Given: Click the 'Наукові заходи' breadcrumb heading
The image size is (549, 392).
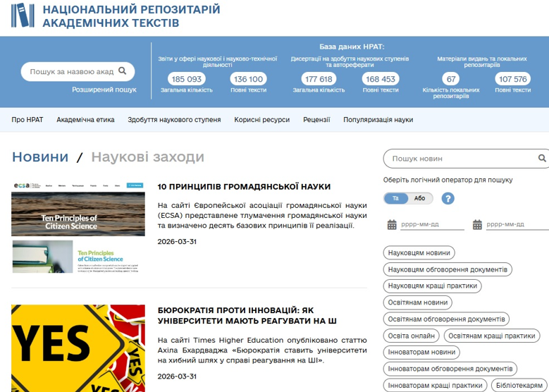Looking at the screenshot, I should pyautogui.click(x=148, y=157).
